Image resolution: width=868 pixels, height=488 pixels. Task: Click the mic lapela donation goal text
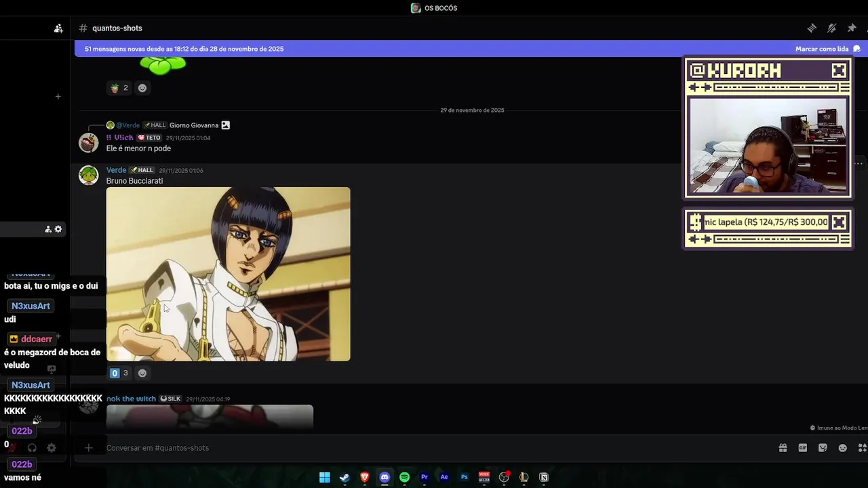pyautogui.click(x=766, y=222)
